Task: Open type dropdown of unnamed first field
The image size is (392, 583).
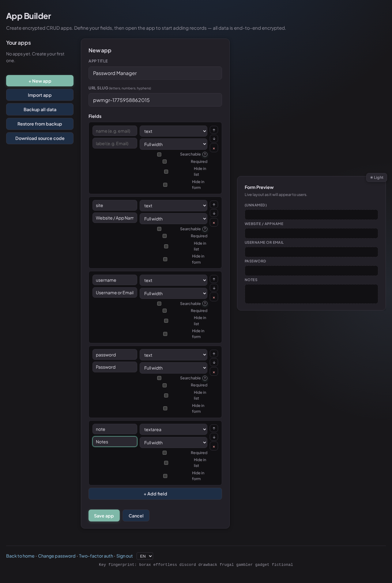Action: [x=173, y=131]
